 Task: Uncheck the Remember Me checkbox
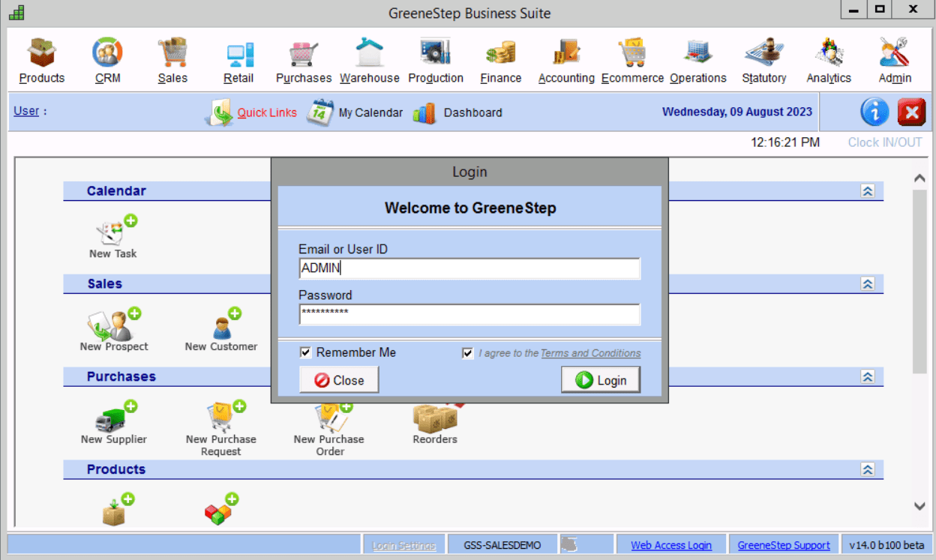click(305, 352)
